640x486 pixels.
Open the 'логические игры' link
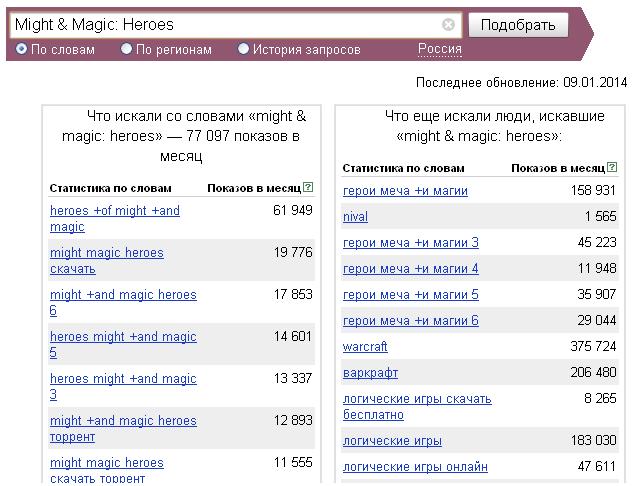click(392, 441)
